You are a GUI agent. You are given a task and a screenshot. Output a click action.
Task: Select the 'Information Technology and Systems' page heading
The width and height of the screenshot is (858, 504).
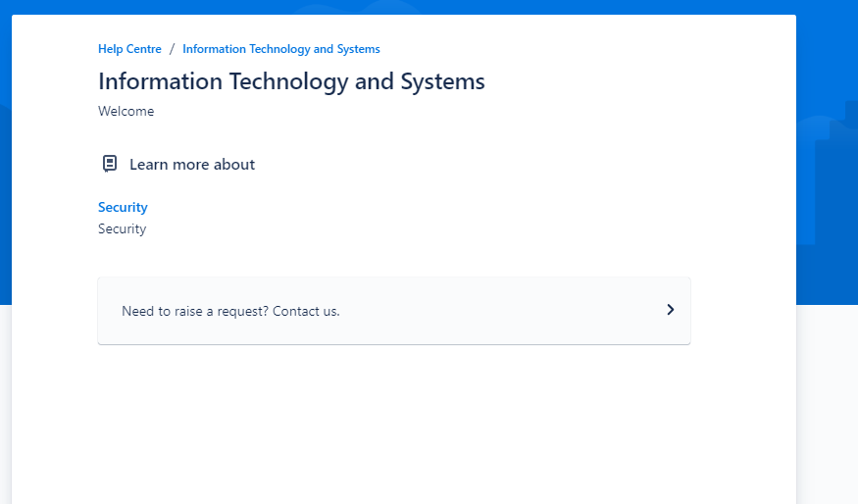pyautogui.click(x=291, y=81)
